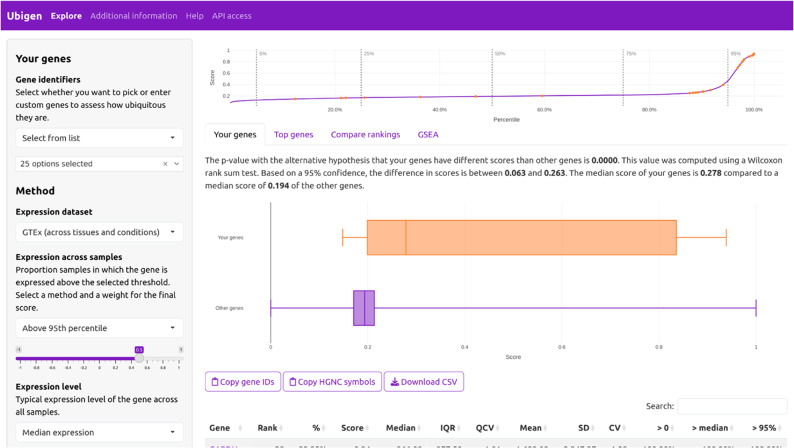794x448 pixels.
Task: Open the 'Above 95th percentile' dropdown
Action: (x=99, y=328)
